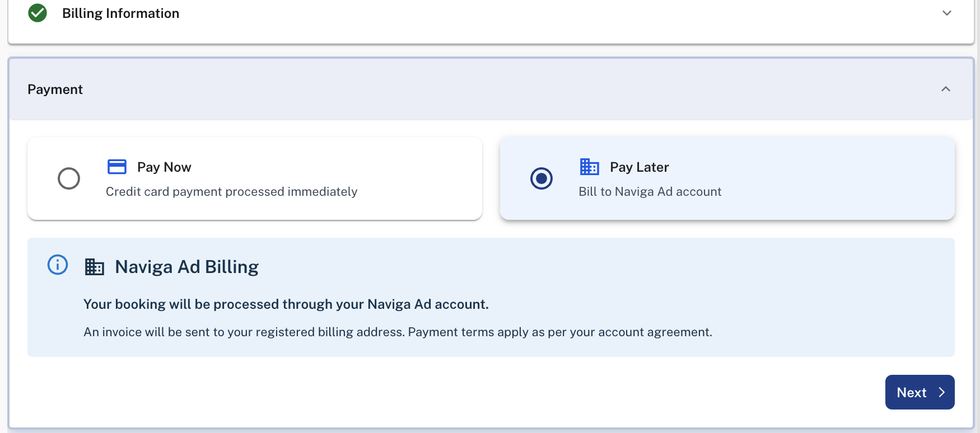Collapse the Payment section using its chevron

[945, 90]
